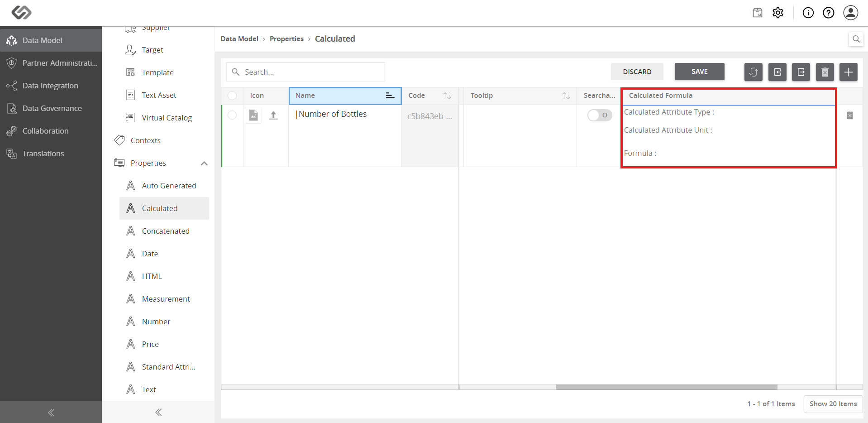Open the help question mark icon
The height and width of the screenshot is (423, 868).
(829, 13)
